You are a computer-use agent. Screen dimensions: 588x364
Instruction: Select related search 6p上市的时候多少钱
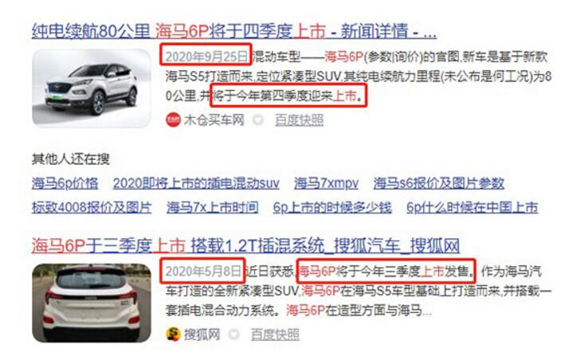(x=332, y=207)
